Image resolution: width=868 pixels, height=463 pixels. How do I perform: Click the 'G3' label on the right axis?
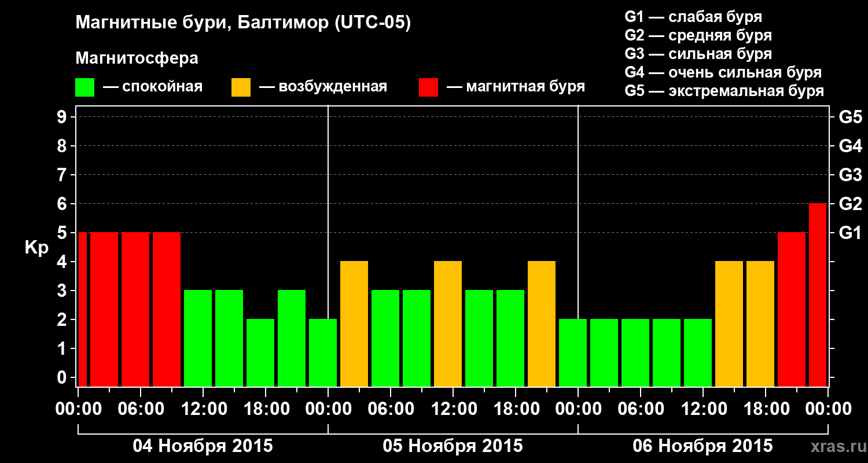click(x=850, y=175)
